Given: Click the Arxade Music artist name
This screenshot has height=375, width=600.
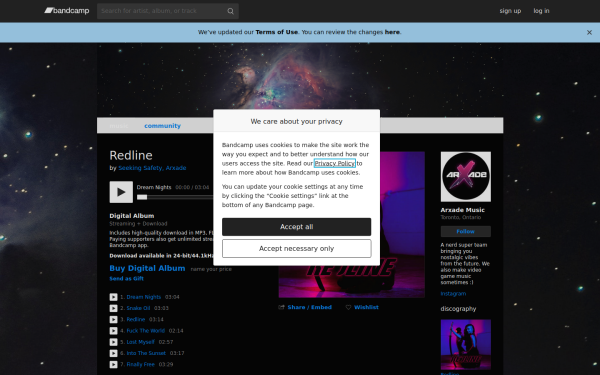Looking at the screenshot, I should pos(462,210).
